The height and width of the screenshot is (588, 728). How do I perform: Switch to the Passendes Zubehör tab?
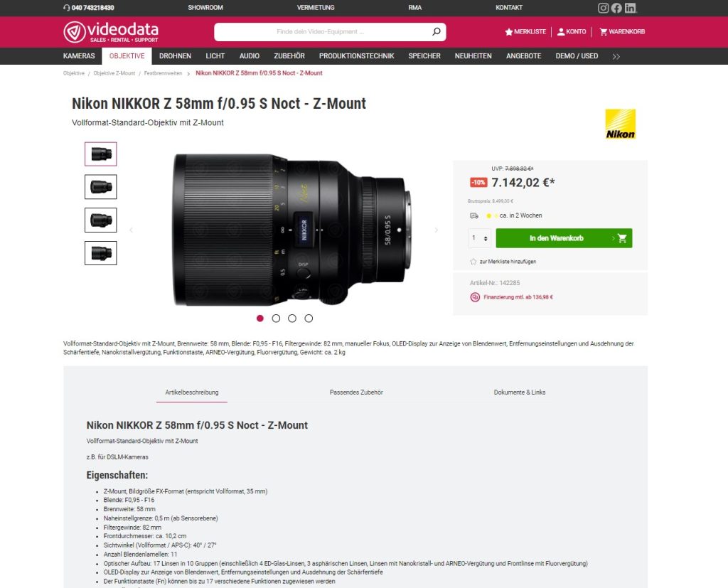[x=356, y=392]
